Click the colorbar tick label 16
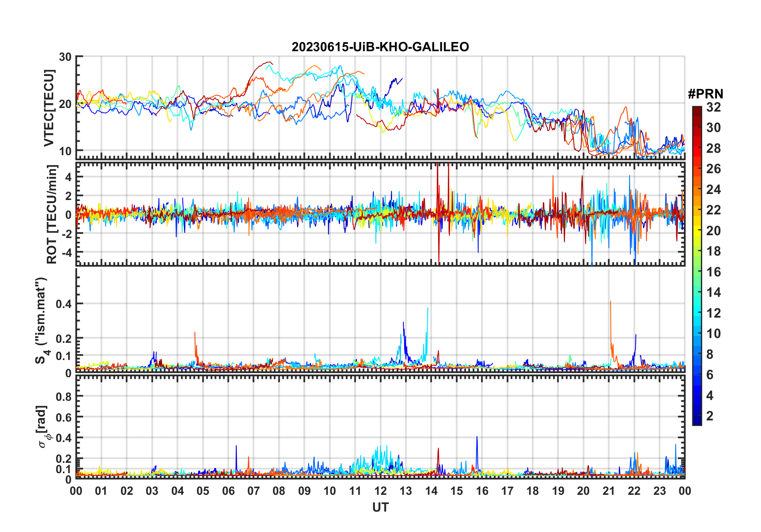761x532 pixels. click(x=713, y=272)
